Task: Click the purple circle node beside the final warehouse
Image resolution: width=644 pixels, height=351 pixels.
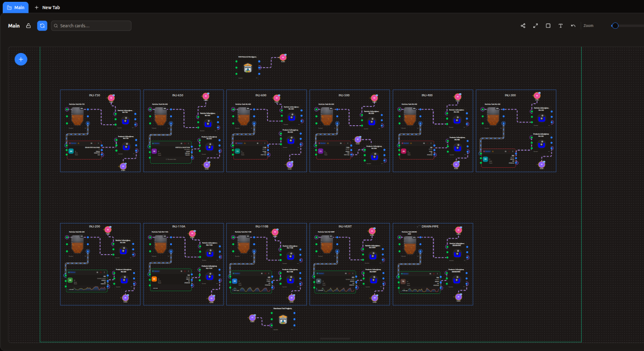Action: coord(252,318)
